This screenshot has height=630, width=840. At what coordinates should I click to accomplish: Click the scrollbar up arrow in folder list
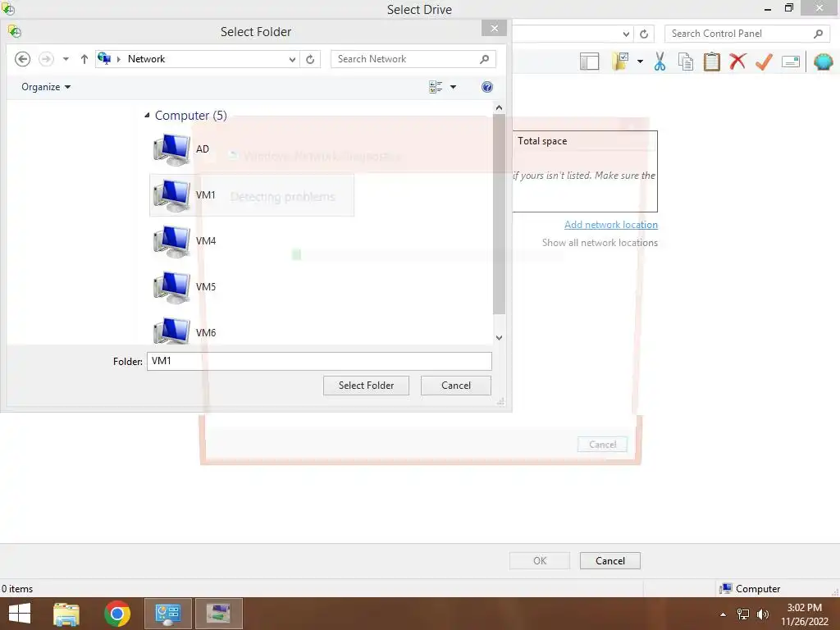pos(499,107)
